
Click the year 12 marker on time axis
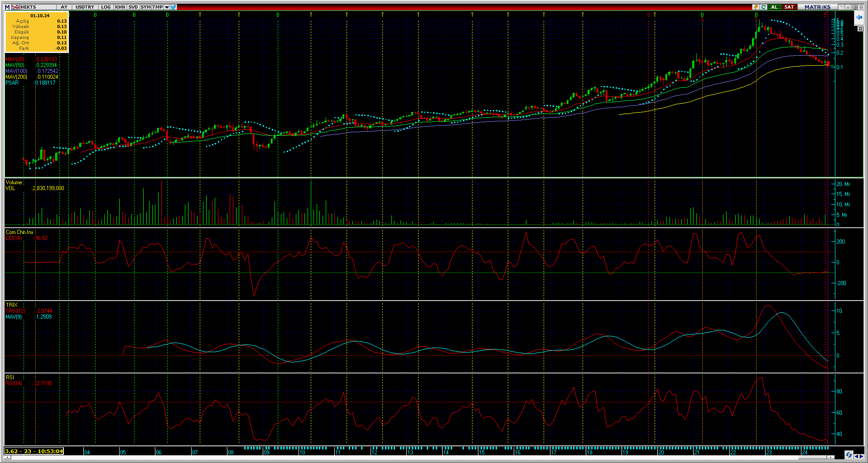[x=374, y=452]
